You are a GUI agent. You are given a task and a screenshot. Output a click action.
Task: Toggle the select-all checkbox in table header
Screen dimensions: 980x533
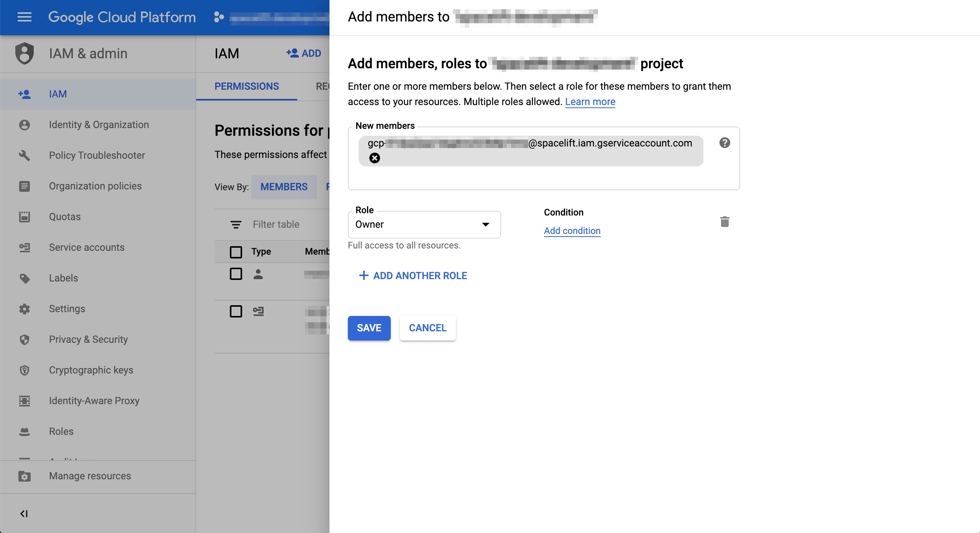236,252
